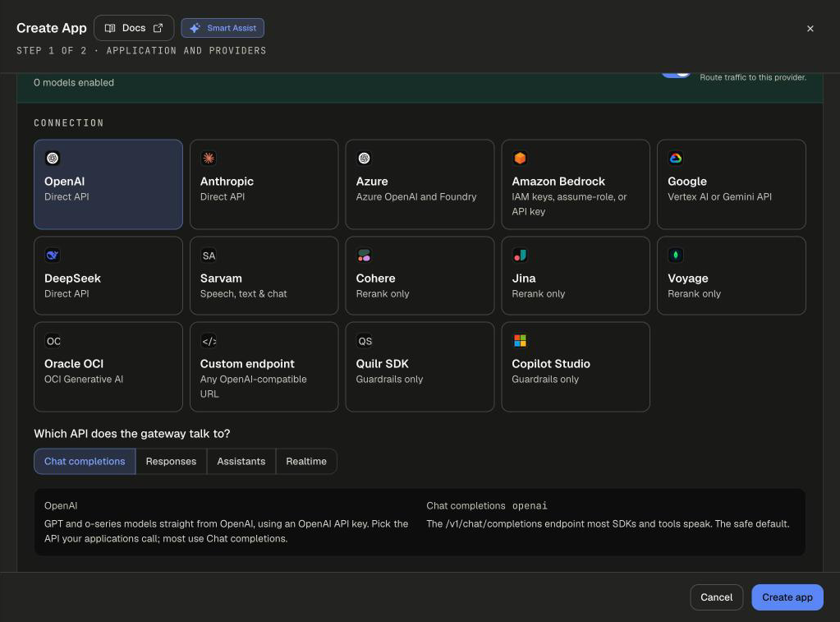840x622 pixels.
Task: Pick the Amazon Bedrock provider title
Action: [558, 182]
